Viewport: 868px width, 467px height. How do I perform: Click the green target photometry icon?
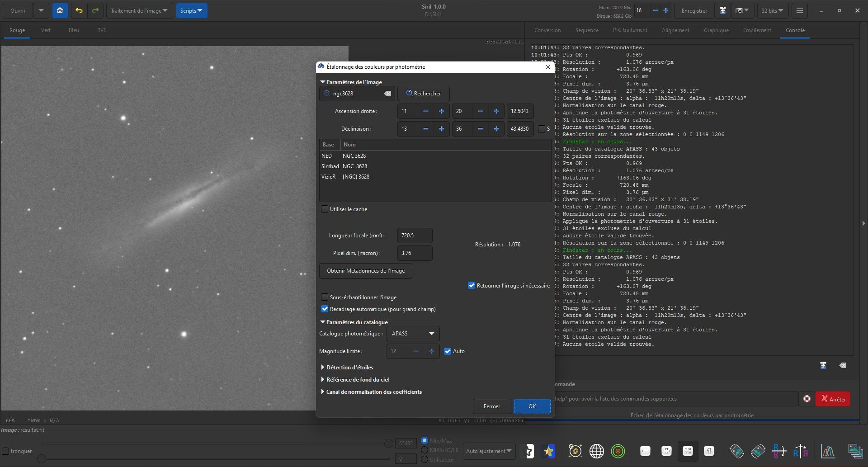[618, 451]
